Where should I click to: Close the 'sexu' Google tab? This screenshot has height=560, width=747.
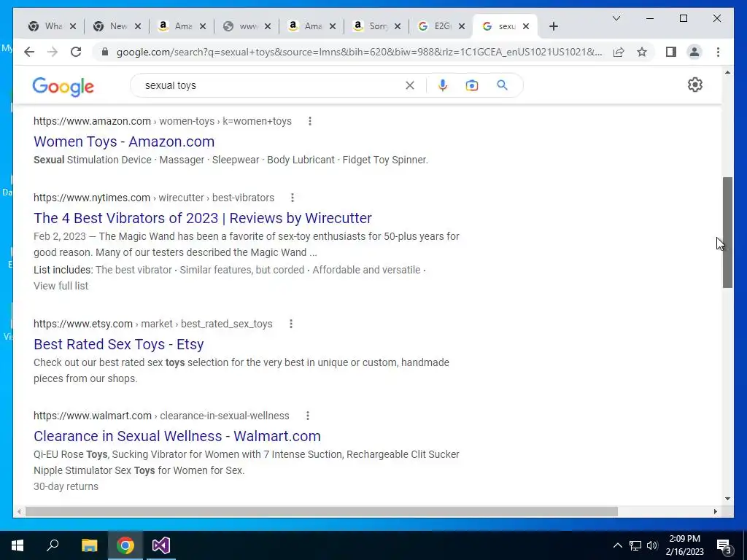click(526, 26)
